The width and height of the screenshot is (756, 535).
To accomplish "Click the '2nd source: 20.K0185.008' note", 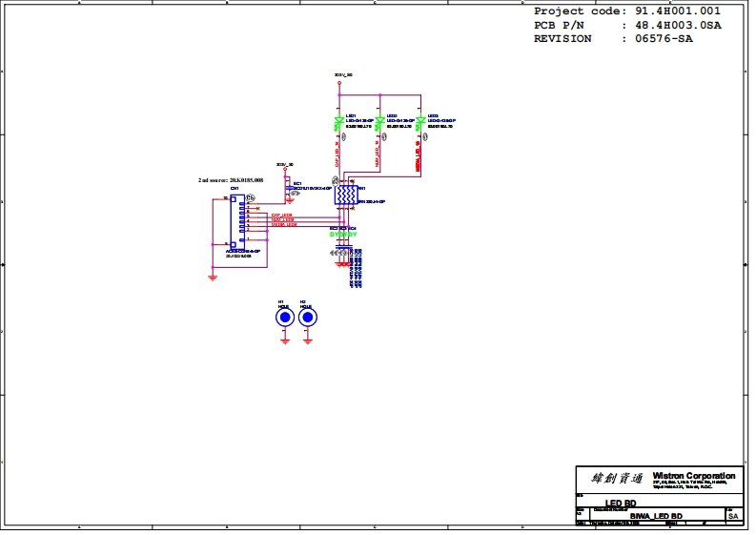I will point(231,180).
